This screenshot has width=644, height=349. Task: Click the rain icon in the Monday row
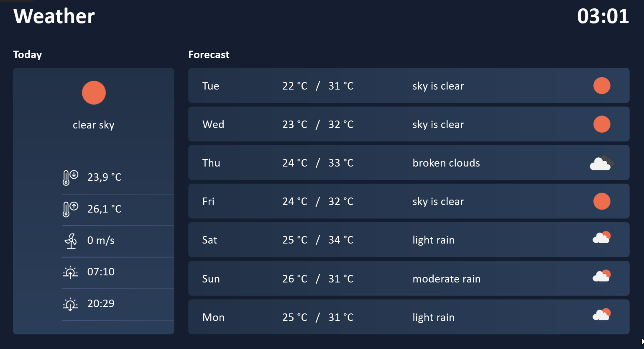pos(602,317)
